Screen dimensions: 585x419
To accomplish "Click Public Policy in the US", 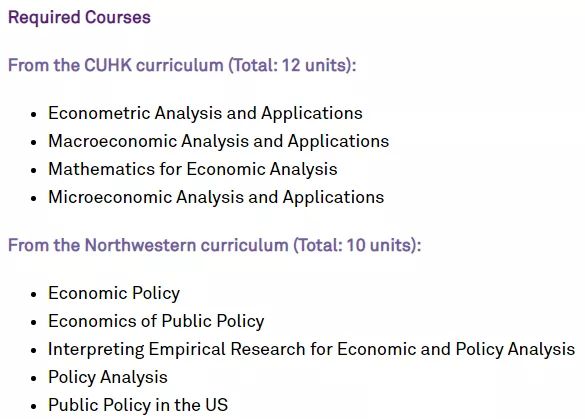I will click(138, 405).
